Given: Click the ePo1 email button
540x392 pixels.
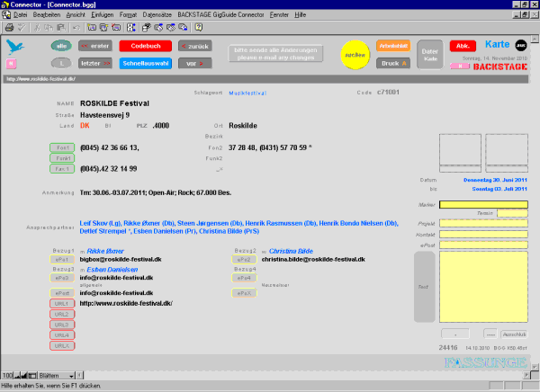Looking at the screenshot, I should pos(62,259).
